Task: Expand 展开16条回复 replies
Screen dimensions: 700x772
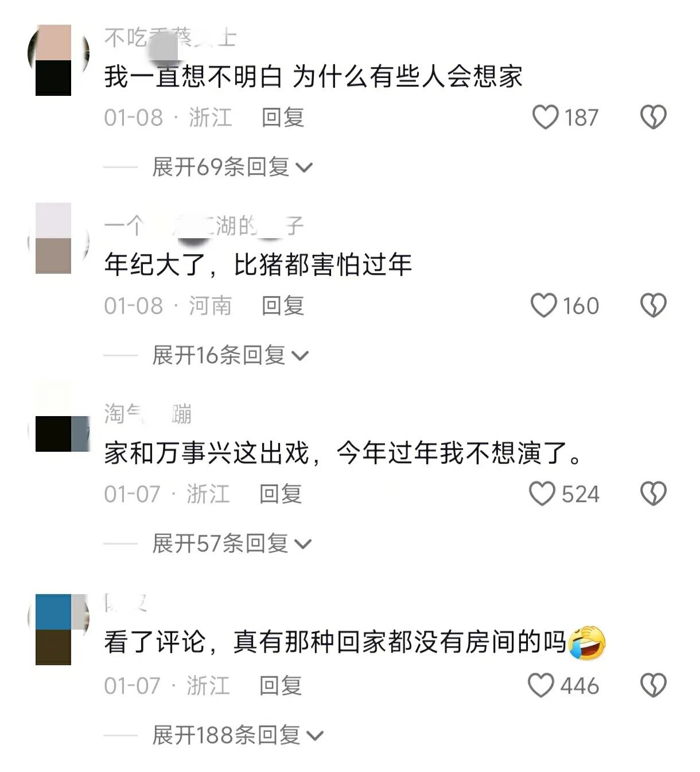Action: tap(230, 355)
